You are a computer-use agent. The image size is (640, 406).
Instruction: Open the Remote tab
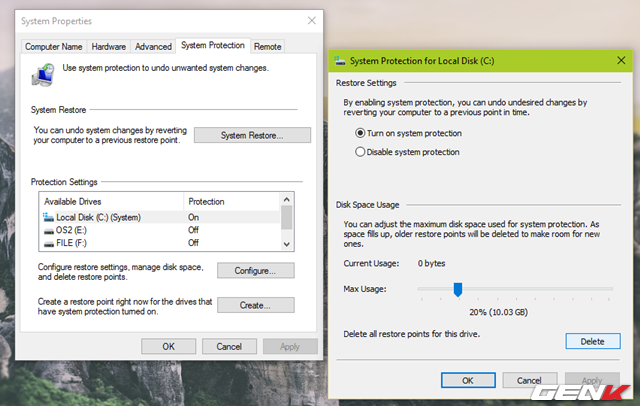click(x=267, y=46)
